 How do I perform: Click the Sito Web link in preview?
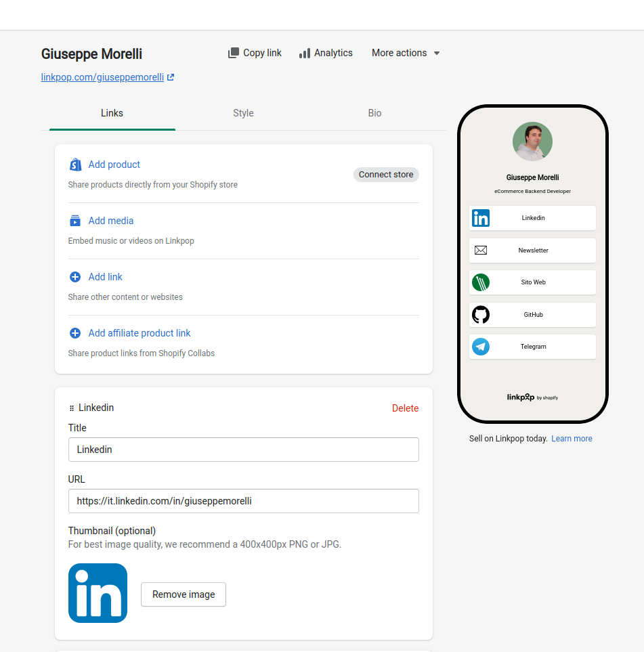coord(532,282)
